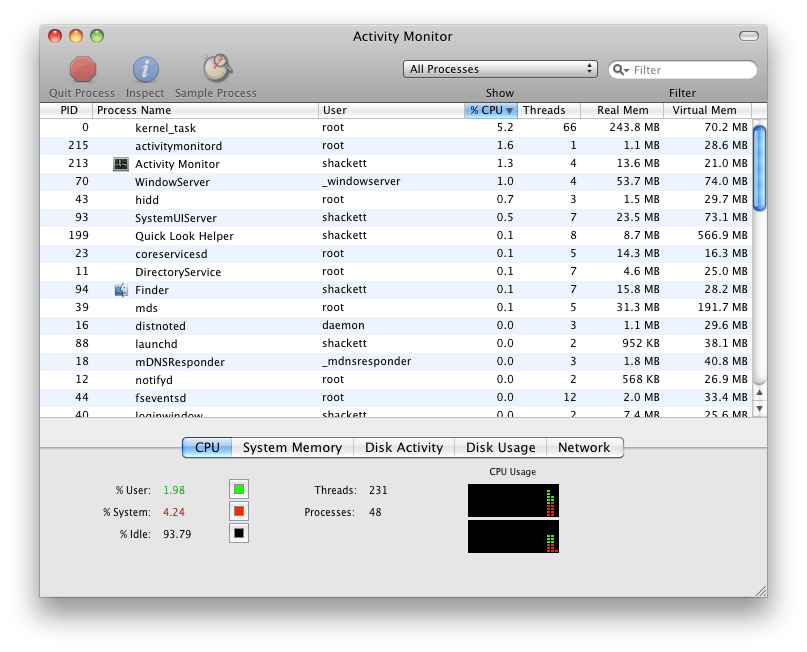Click the % System value 4.24

pyautogui.click(x=174, y=512)
